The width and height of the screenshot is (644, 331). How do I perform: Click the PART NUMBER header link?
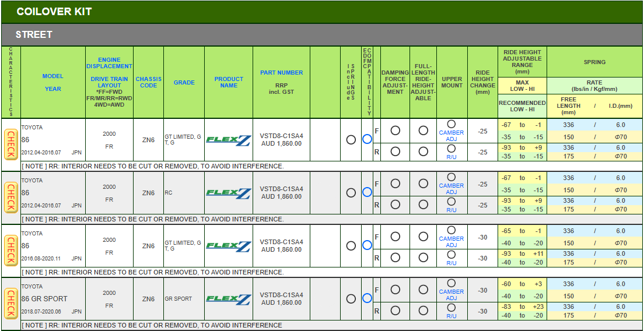point(281,73)
